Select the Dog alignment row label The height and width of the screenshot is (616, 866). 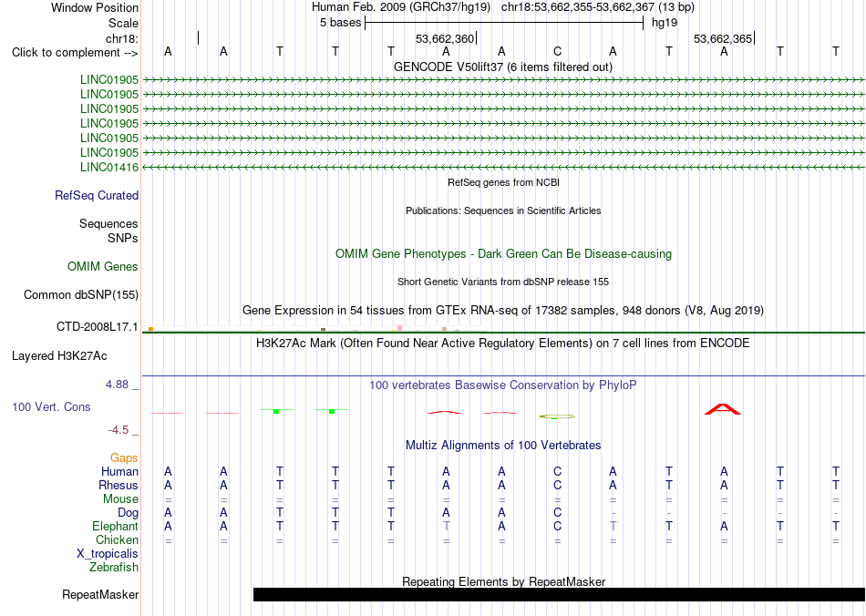(128, 513)
